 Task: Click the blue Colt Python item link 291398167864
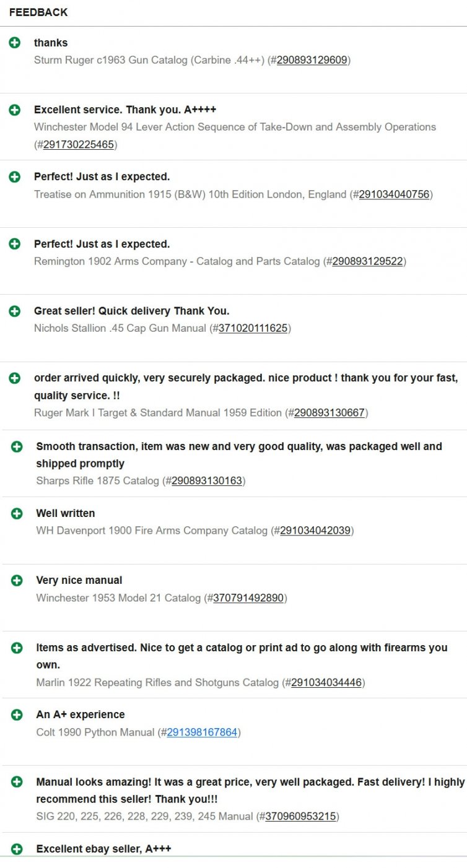click(202, 732)
